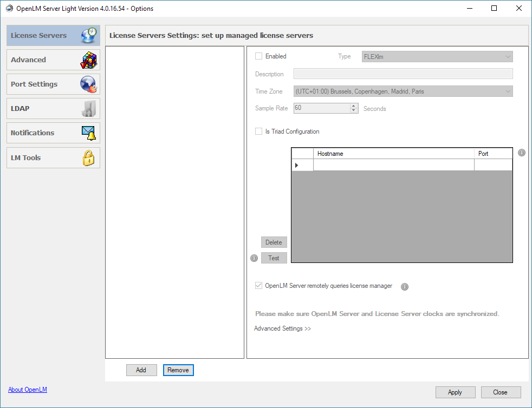Click the Advanced Rubik's cube icon

coord(88,60)
